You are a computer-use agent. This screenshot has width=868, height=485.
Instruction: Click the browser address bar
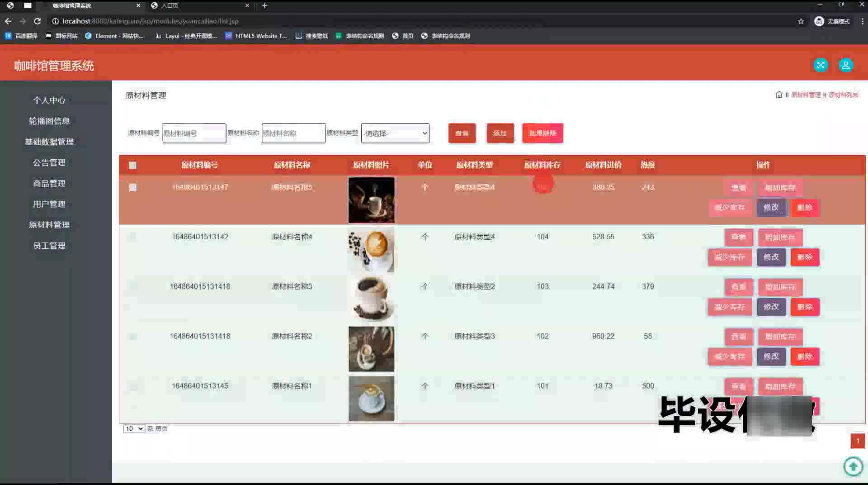425,21
